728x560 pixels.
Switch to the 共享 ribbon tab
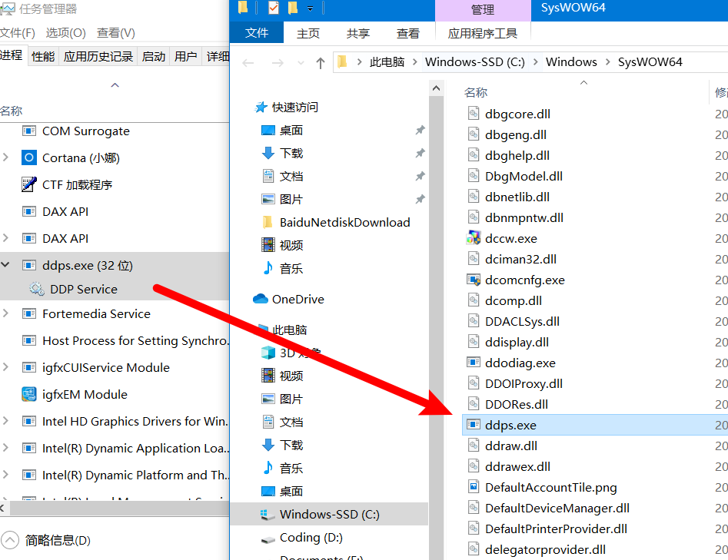click(358, 33)
